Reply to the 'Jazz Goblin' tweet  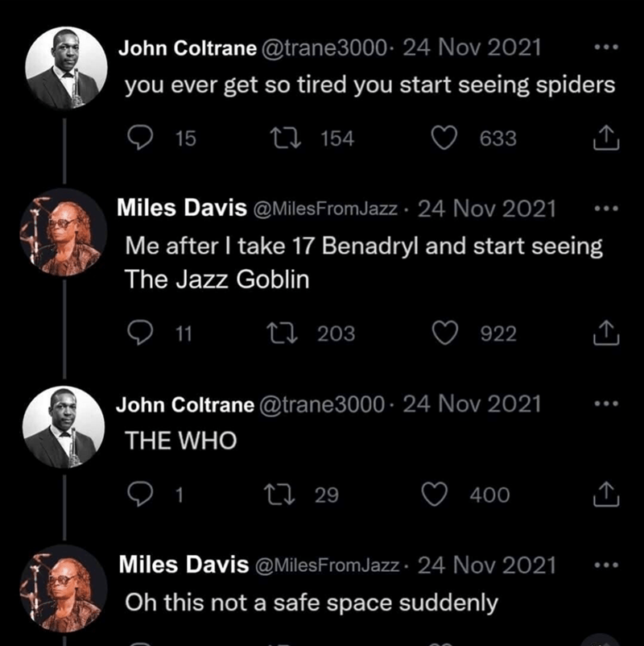(140, 333)
